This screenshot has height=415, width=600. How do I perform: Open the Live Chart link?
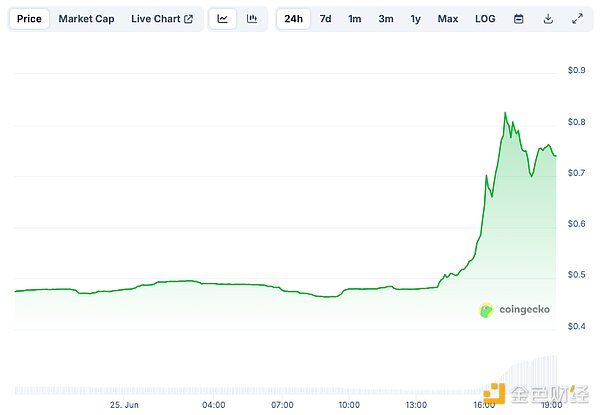tap(156, 19)
